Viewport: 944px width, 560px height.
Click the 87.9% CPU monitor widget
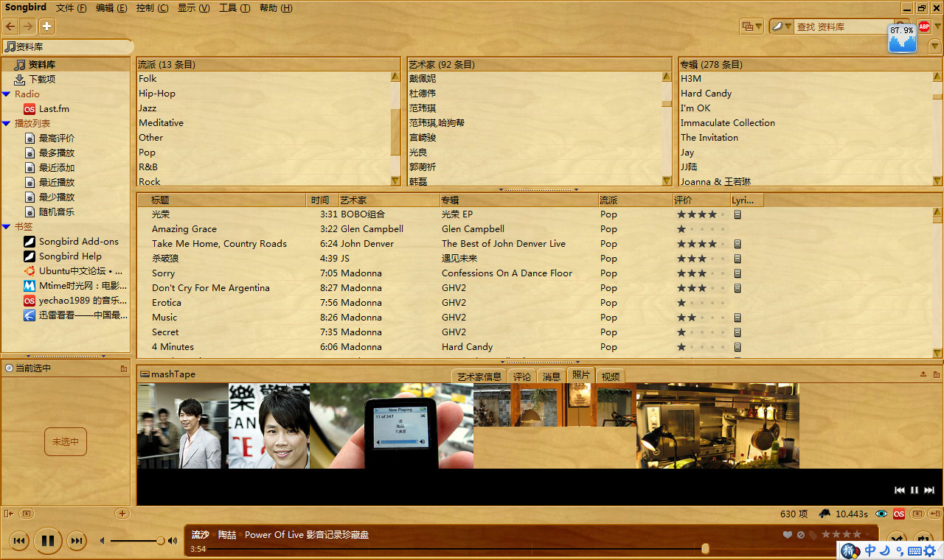[902, 38]
